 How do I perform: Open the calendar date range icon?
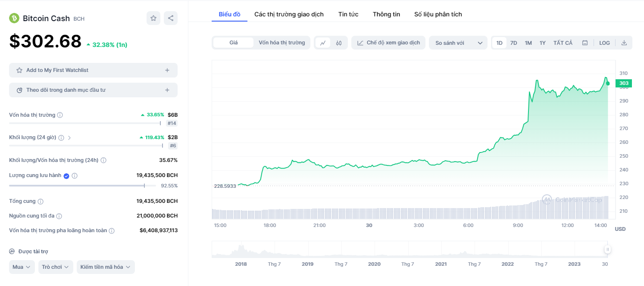pos(585,43)
